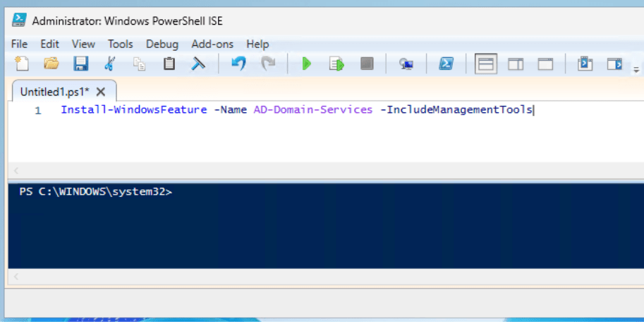
Task: Open the Debug menu
Action: tap(162, 44)
